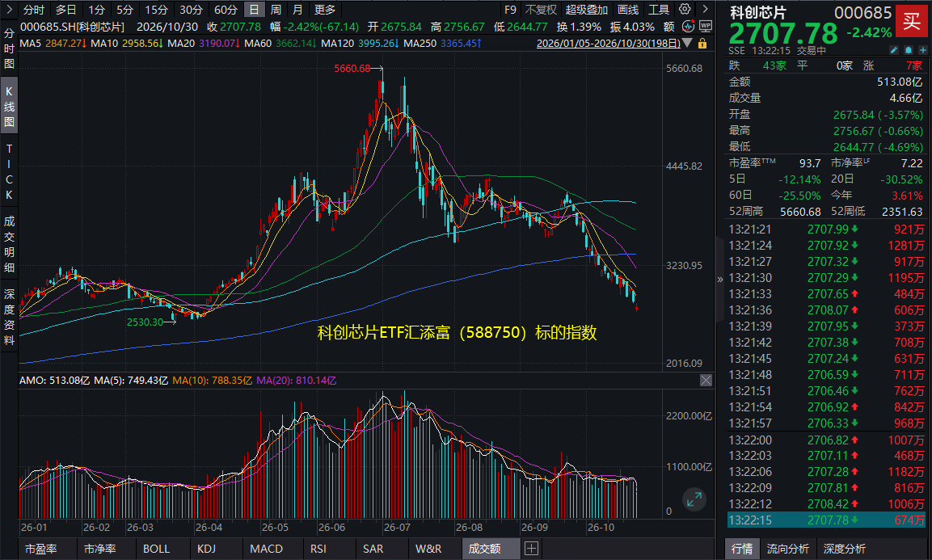Click the F9 button

(510, 10)
